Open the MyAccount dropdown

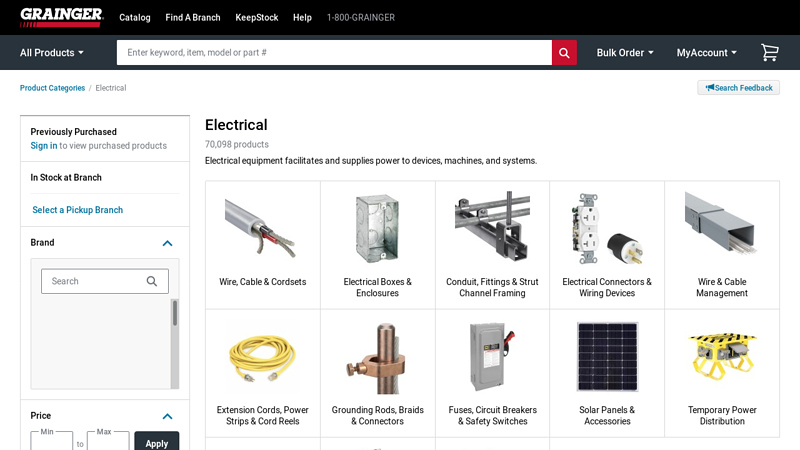(x=707, y=53)
